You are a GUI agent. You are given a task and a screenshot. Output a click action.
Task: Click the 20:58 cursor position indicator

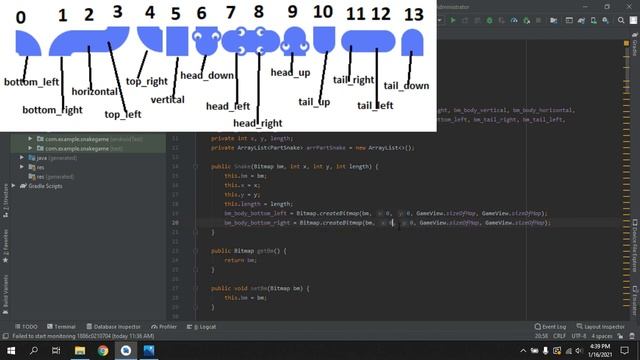click(541, 336)
